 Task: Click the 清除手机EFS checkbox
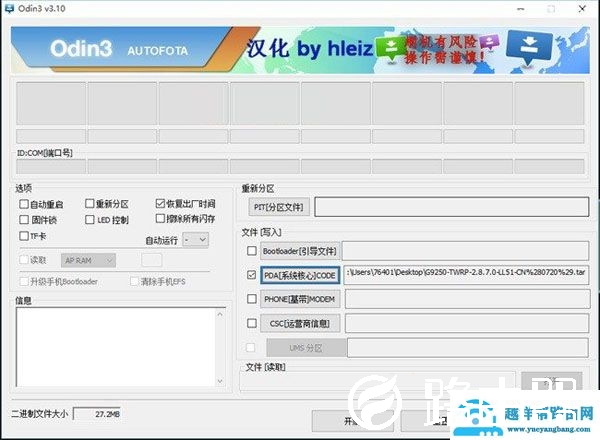134,282
